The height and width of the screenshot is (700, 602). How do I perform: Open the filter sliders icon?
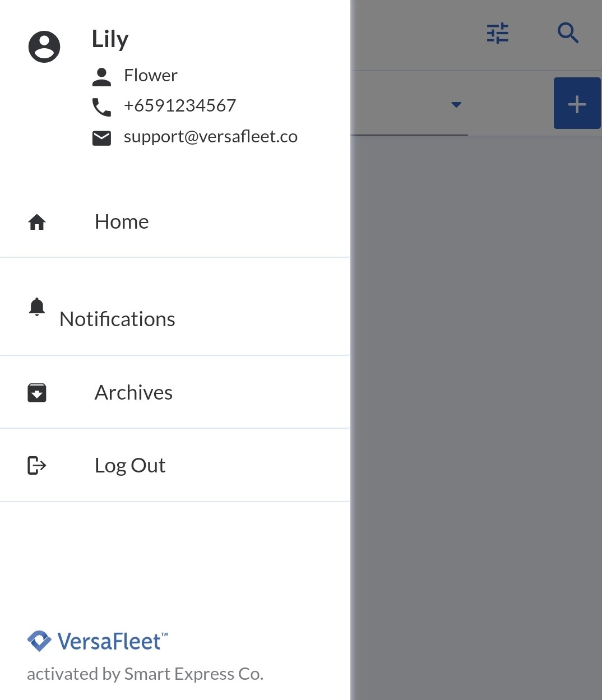point(498,33)
